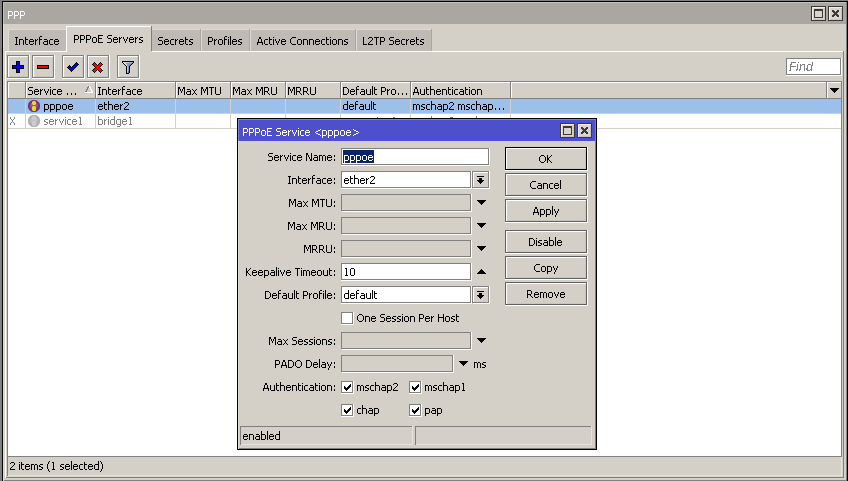Viewport: 848px width, 481px height.
Task: Focus the Service Name field
Action: [415, 157]
